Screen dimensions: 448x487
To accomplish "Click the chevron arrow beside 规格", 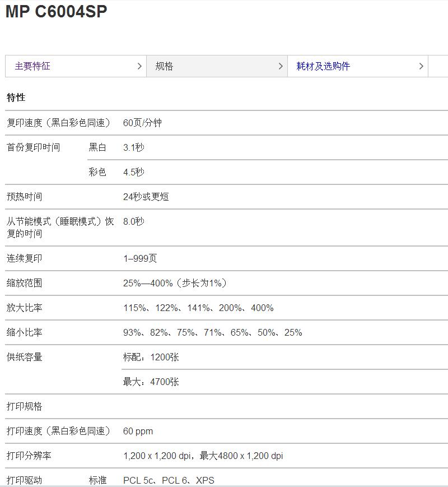I will pyautogui.click(x=281, y=66).
